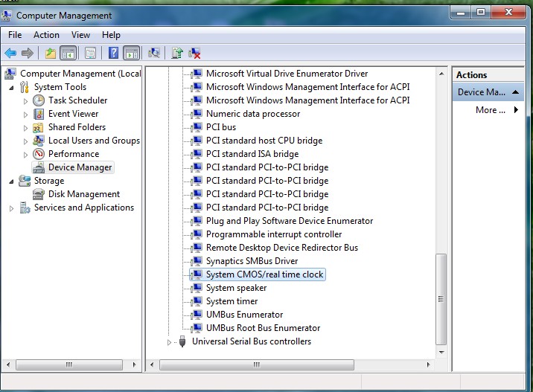Click the System speaker device icon
This screenshot has height=392, width=533.
[x=197, y=288]
